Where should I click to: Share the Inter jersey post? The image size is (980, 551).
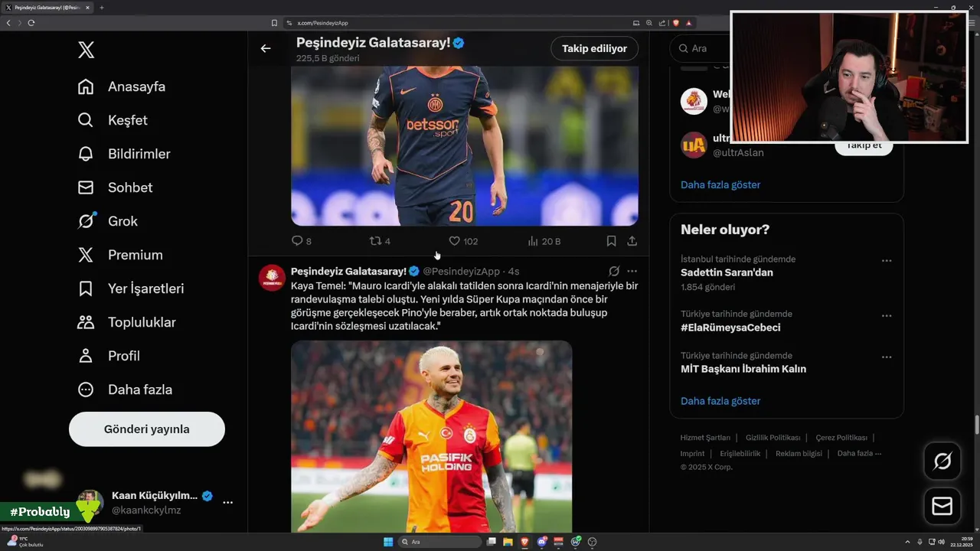[x=632, y=241]
